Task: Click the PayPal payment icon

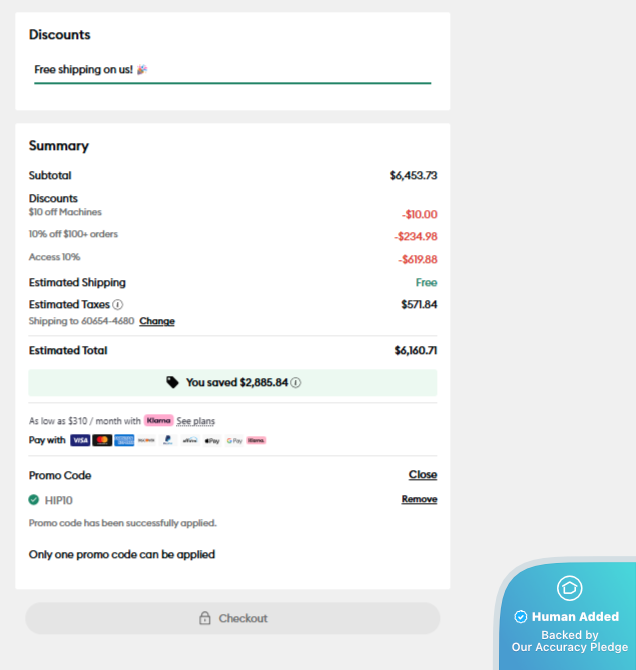Action: (x=168, y=440)
